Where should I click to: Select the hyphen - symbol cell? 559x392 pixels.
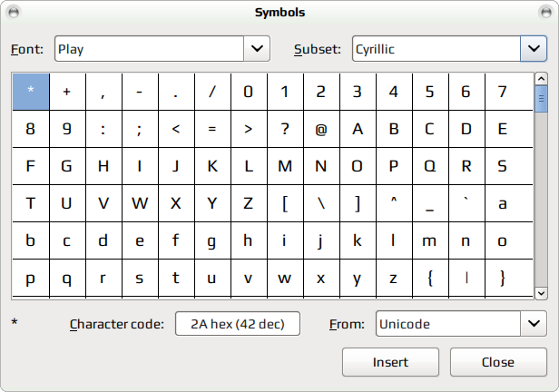[x=140, y=92]
